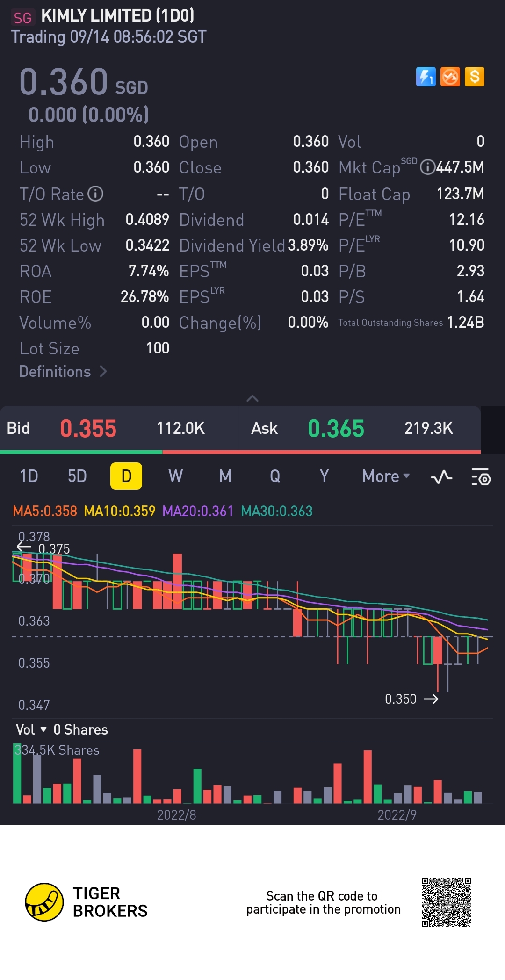Open Definitions page

63,372
